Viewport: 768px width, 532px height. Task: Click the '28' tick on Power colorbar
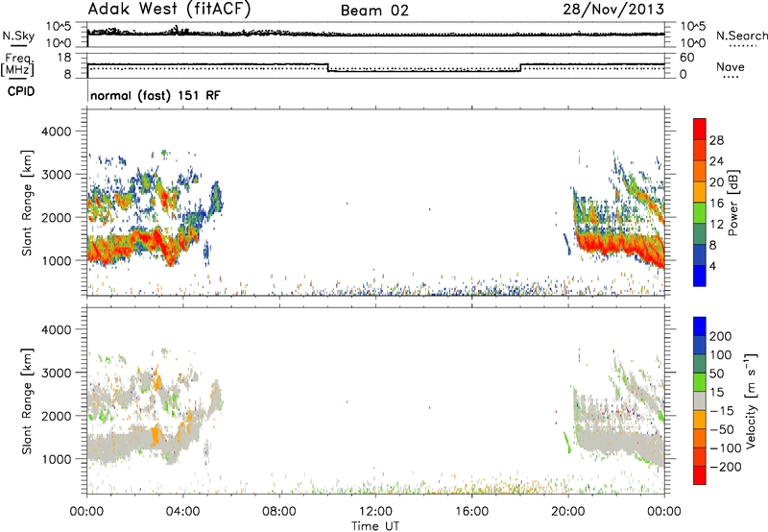[716, 140]
